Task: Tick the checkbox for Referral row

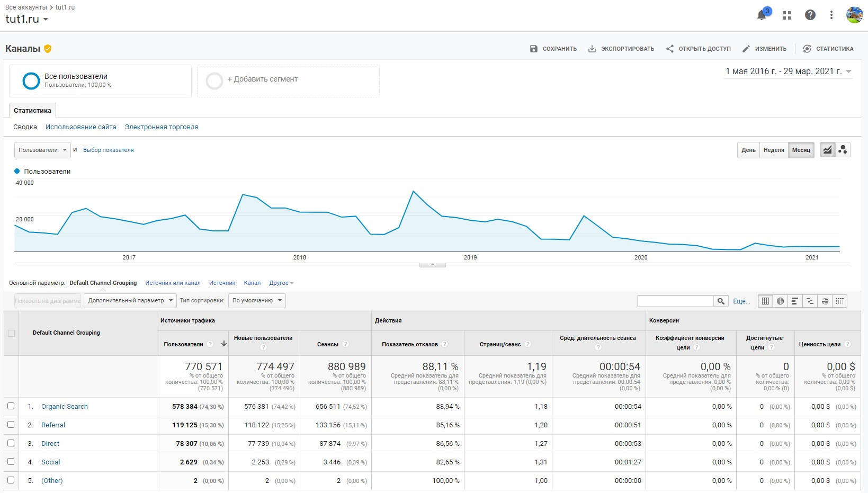Action: pos(11,425)
